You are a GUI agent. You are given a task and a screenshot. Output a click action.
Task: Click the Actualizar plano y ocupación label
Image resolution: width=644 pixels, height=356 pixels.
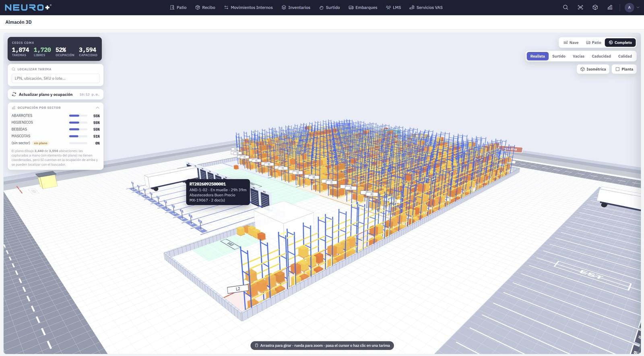[x=45, y=94]
